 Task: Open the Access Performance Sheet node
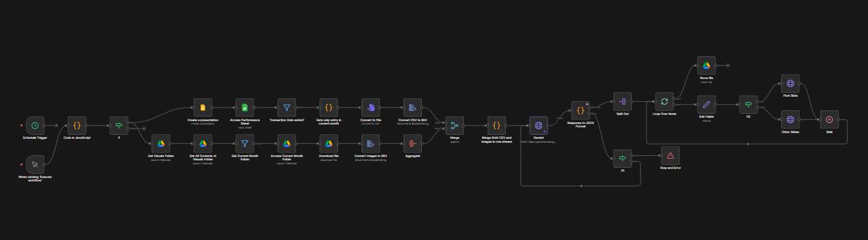click(x=245, y=107)
